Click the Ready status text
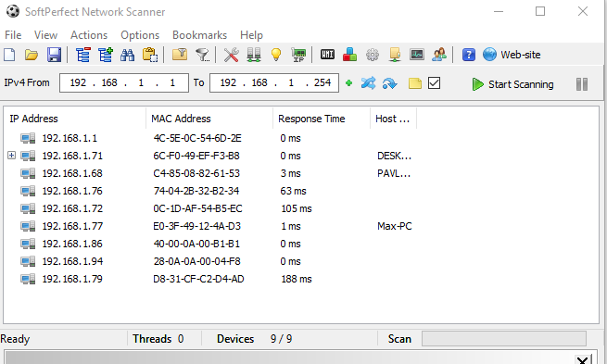 pyautogui.click(x=15, y=339)
